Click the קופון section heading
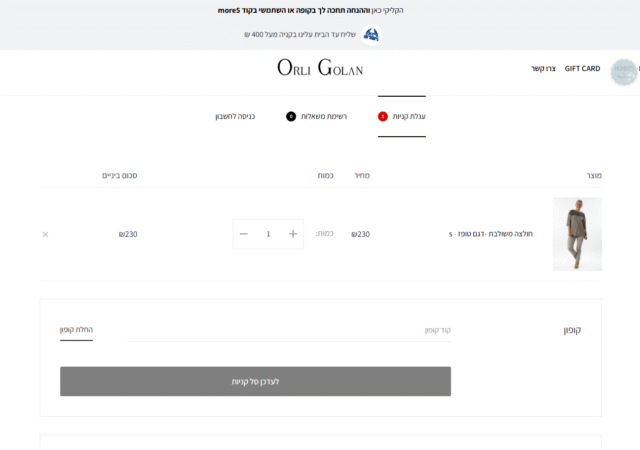Viewport: 640px width, 450px height. 572,330
